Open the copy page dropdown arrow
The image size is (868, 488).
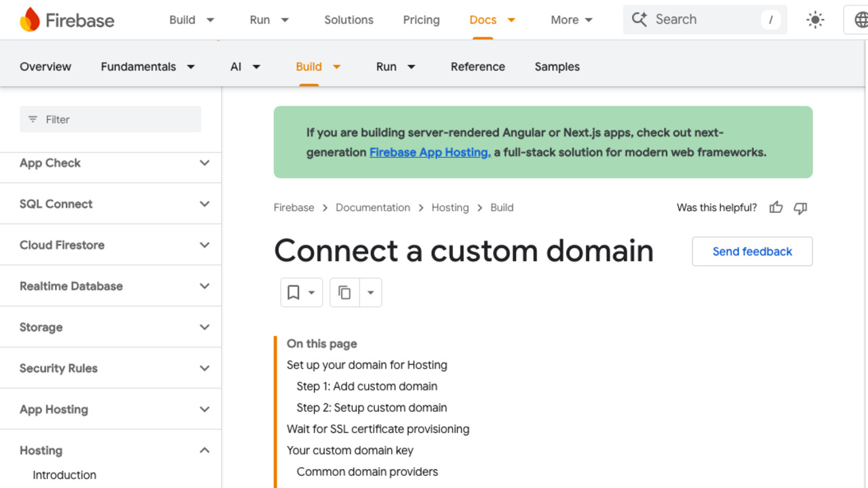pos(370,293)
